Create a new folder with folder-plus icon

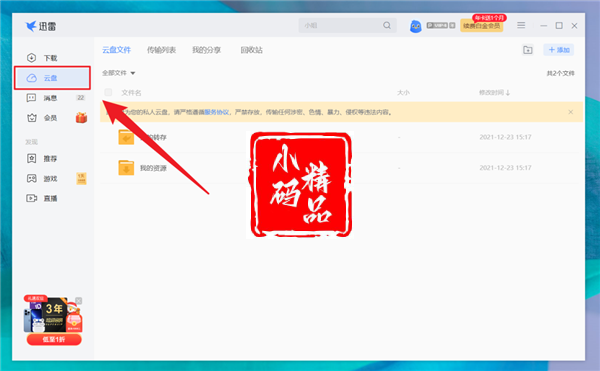point(528,50)
